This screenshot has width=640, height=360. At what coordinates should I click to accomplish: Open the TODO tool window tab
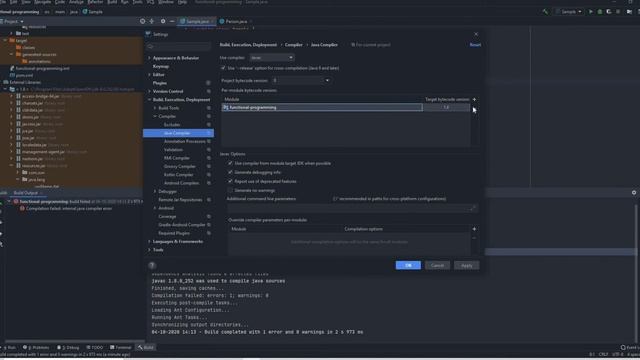coord(94,347)
